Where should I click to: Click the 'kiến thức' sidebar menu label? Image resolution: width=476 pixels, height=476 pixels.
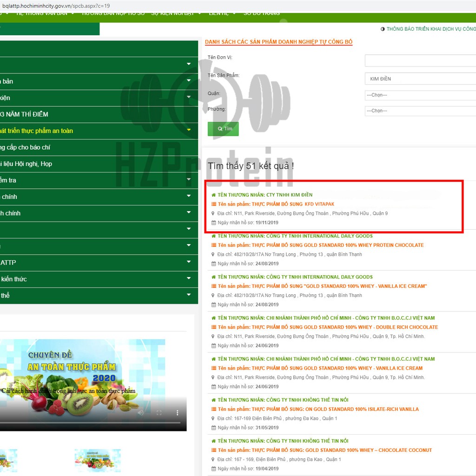click(13, 279)
